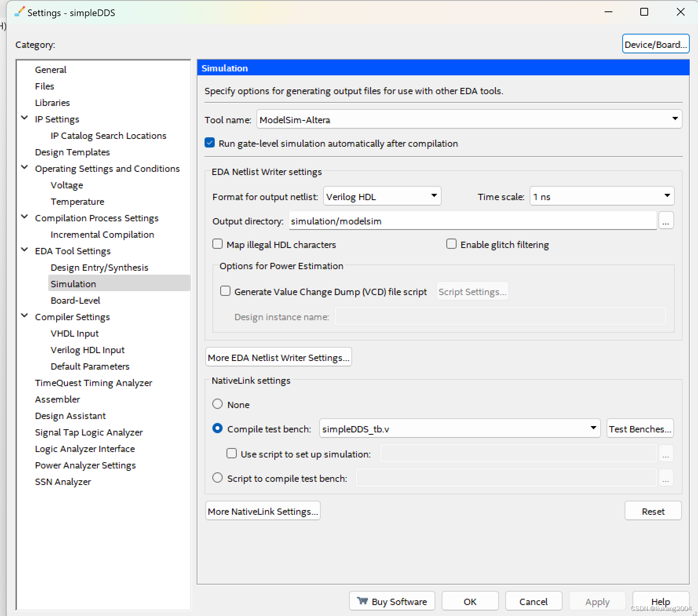Viewport: 698px width, 616px height.
Task: Click the Reset button
Action: coord(653,511)
